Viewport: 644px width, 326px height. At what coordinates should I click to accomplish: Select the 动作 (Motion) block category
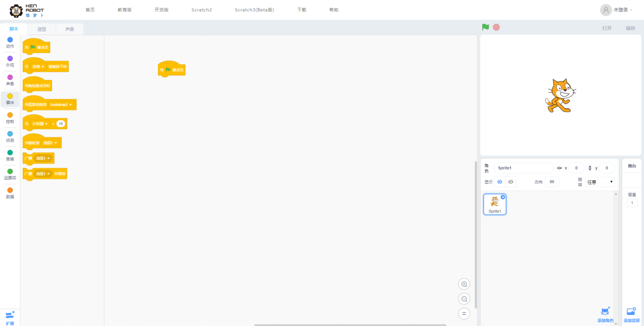10,42
